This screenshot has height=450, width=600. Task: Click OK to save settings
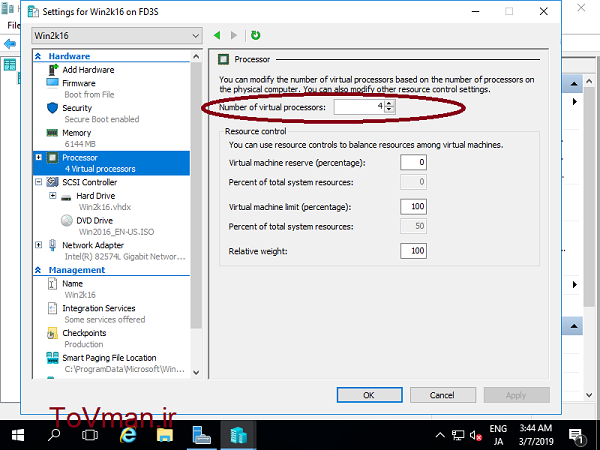[x=369, y=395]
